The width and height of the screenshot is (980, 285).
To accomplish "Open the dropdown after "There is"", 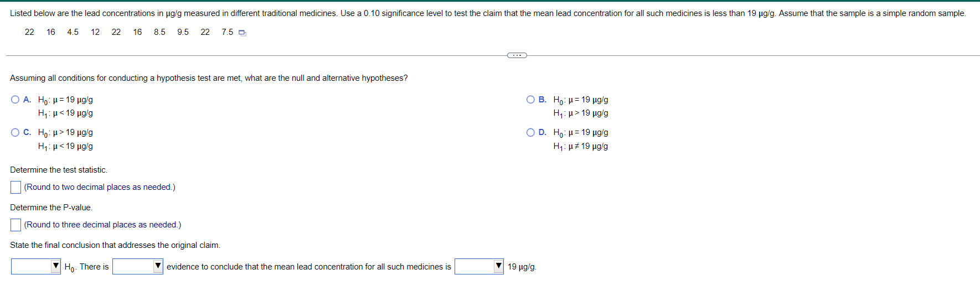I will tap(138, 267).
